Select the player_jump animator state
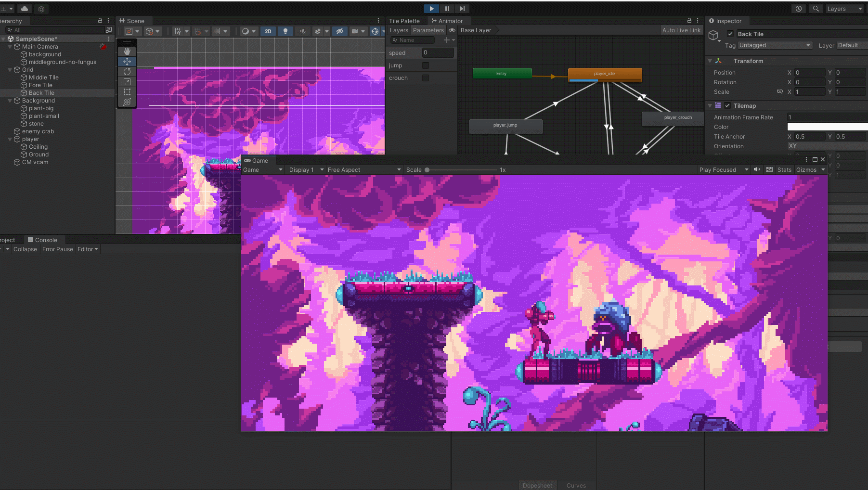This screenshot has width=868, height=490. pyautogui.click(x=505, y=126)
